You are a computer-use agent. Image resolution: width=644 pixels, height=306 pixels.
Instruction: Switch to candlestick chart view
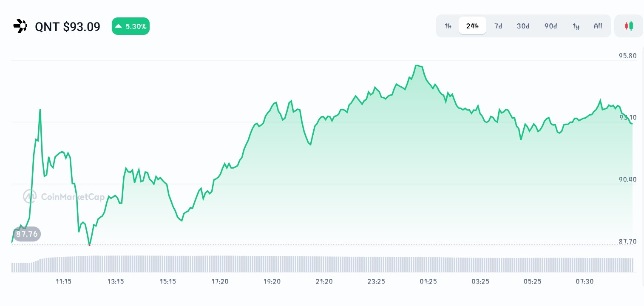click(629, 26)
